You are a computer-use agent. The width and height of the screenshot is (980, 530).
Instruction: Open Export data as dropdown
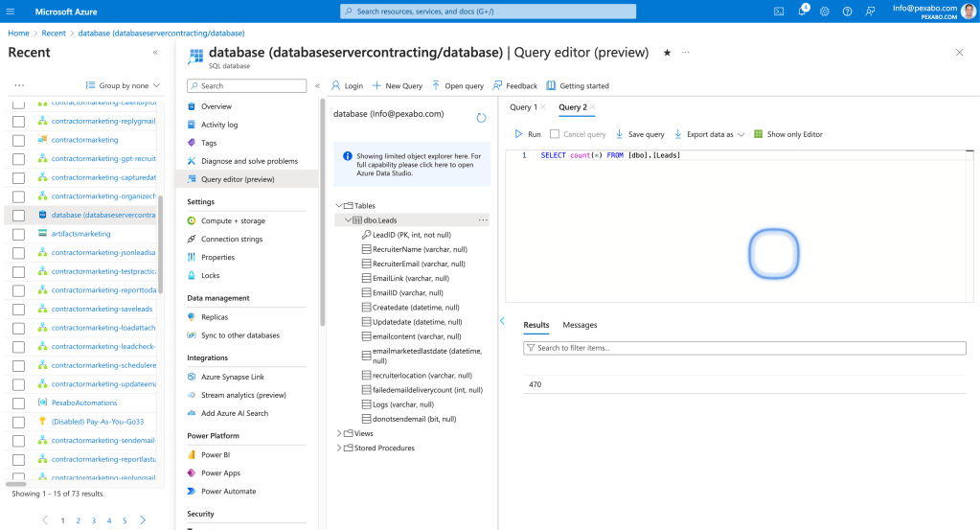click(709, 134)
